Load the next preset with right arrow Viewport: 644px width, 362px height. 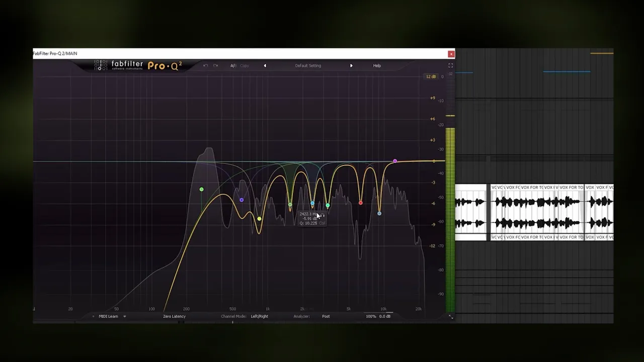351,65
